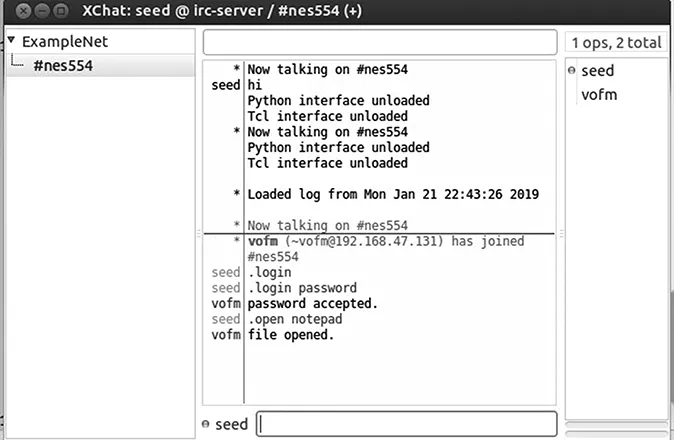
Task: Click the op status icon left of the nick button
Action: tap(206, 424)
